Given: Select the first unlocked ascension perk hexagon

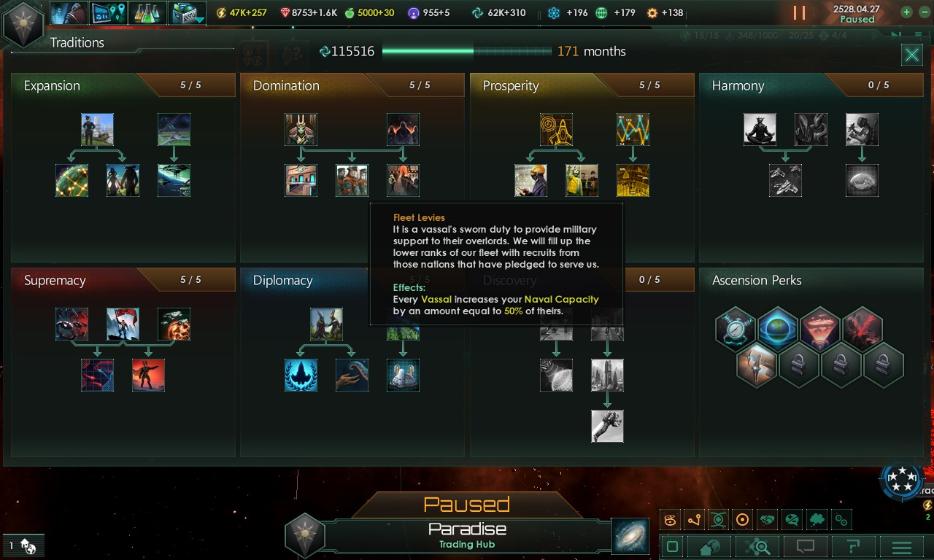Looking at the screenshot, I should (736, 328).
